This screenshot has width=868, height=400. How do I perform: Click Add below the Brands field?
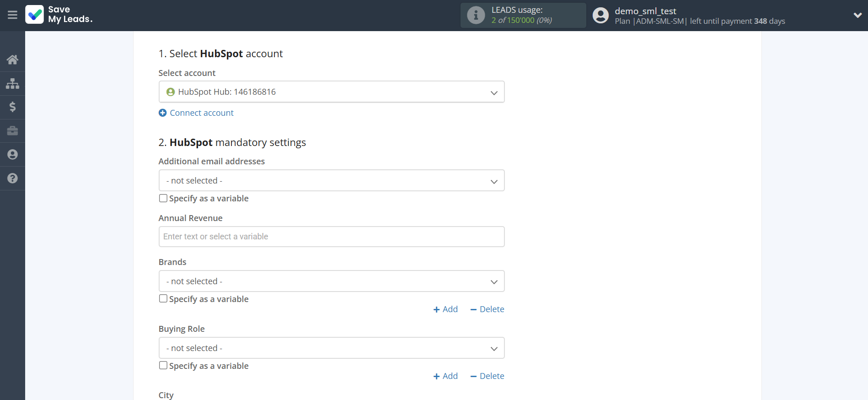pyautogui.click(x=445, y=309)
